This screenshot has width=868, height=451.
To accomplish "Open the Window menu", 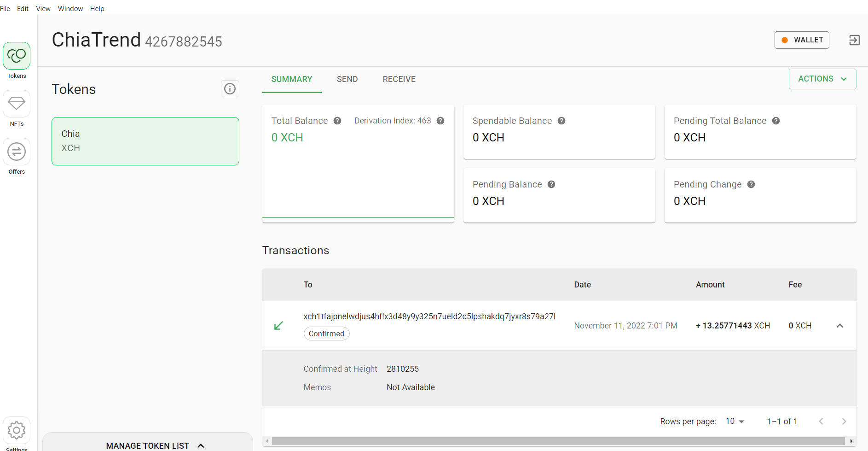I will click(x=70, y=8).
